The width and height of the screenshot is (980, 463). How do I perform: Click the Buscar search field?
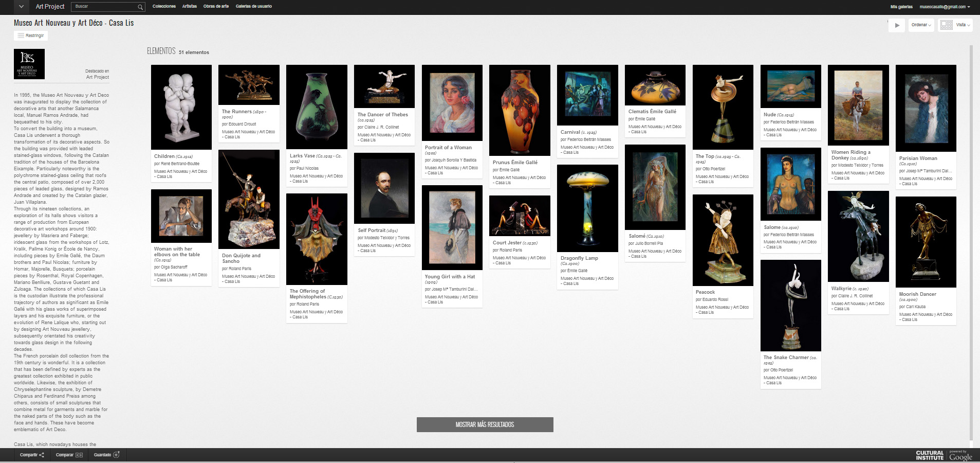(104, 7)
